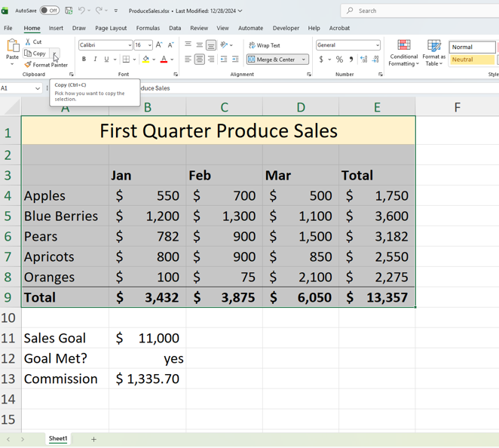Viewport: 499px width, 448px height.
Task: Select the Sheet1 worksheet tab
Action: coord(58,438)
